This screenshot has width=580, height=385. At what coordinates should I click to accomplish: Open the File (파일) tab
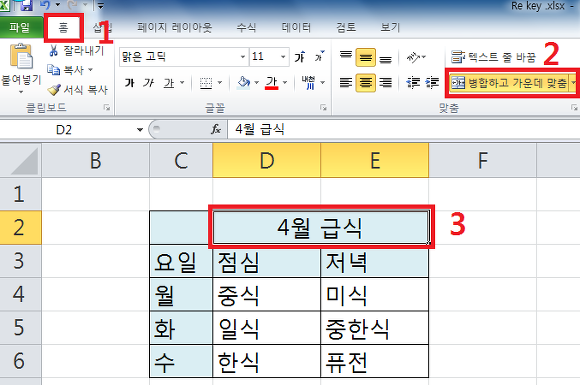point(20,27)
